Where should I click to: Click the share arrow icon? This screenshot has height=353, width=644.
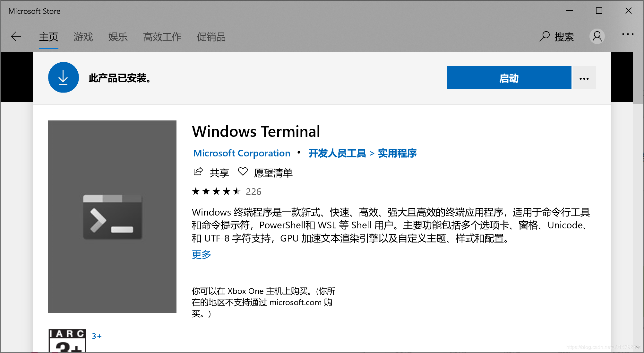(198, 172)
